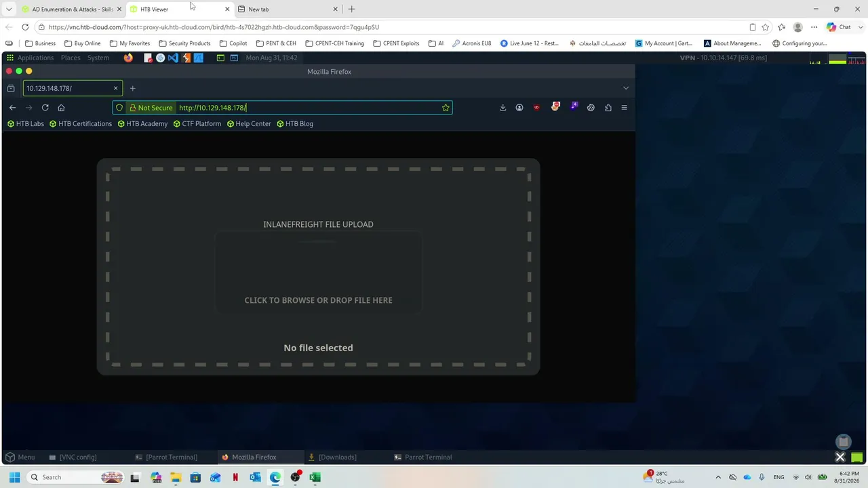Close the 10.129.148.178 Firefox tab
The width and height of the screenshot is (868, 488).
point(115,88)
